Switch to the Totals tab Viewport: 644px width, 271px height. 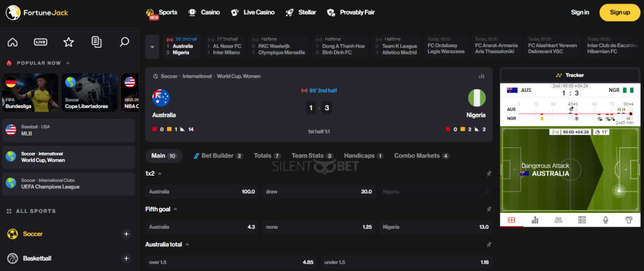tap(267, 156)
